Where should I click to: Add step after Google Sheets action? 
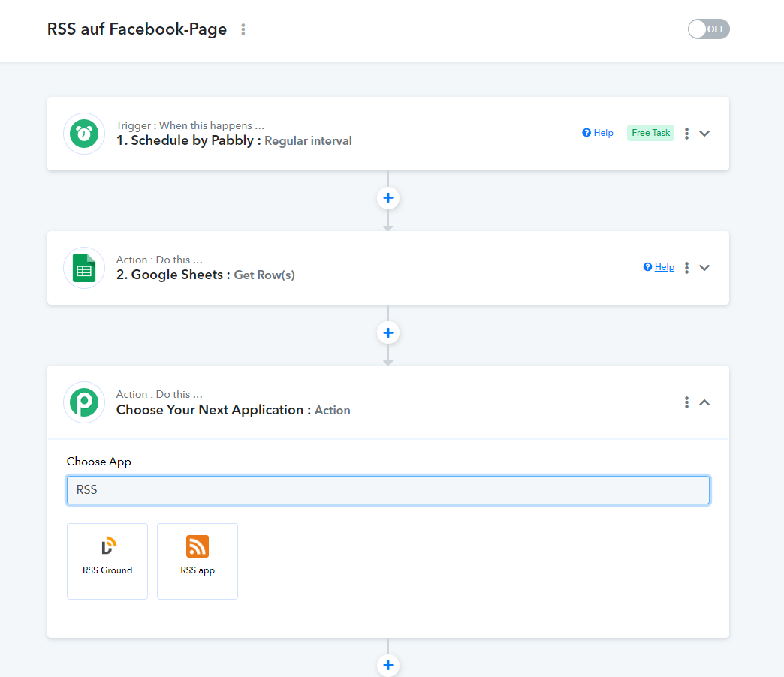pyautogui.click(x=388, y=332)
